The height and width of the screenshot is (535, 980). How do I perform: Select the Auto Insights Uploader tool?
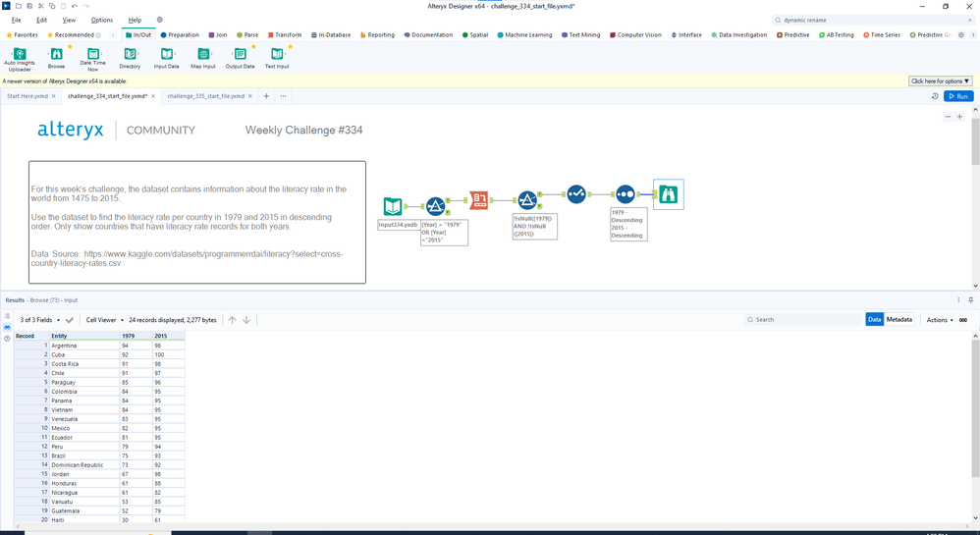coord(20,59)
